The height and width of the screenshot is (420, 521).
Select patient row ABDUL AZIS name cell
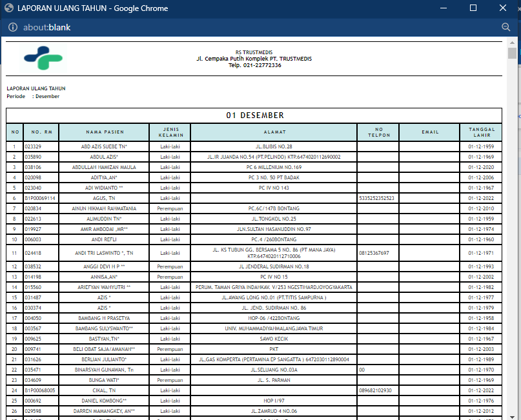(104, 157)
